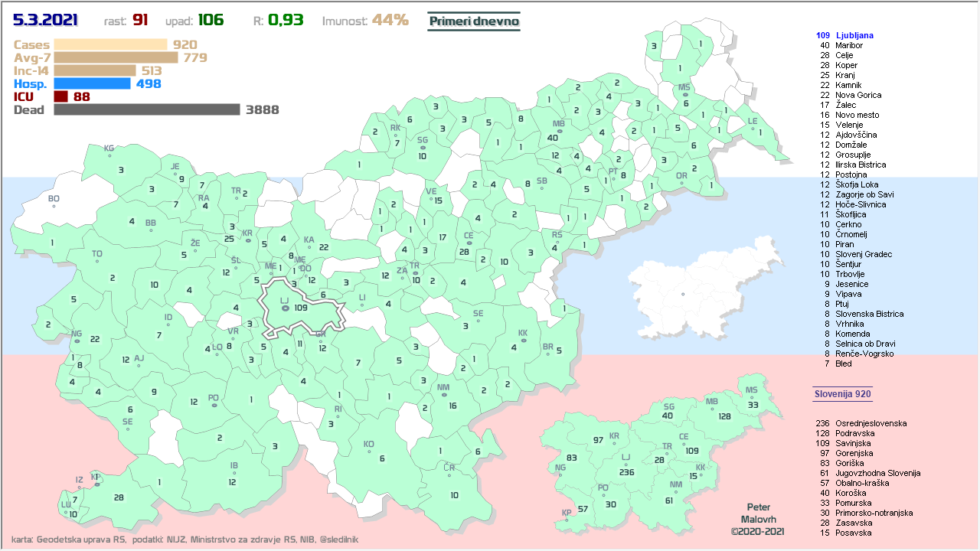Open the Primeri dnevno view button
The height and width of the screenshot is (551, 980).
pyautogui.click(x=473, y=21)
